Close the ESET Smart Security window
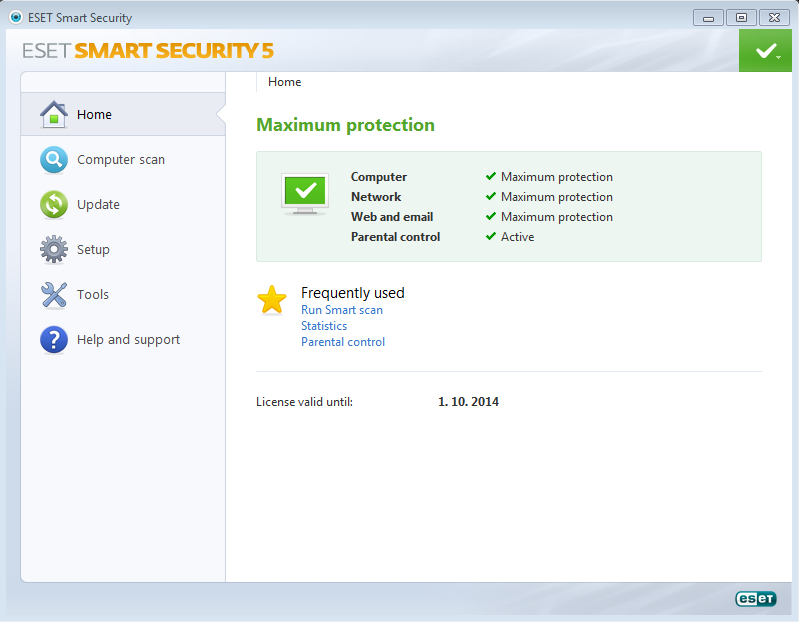 click(x=775, y=18)
